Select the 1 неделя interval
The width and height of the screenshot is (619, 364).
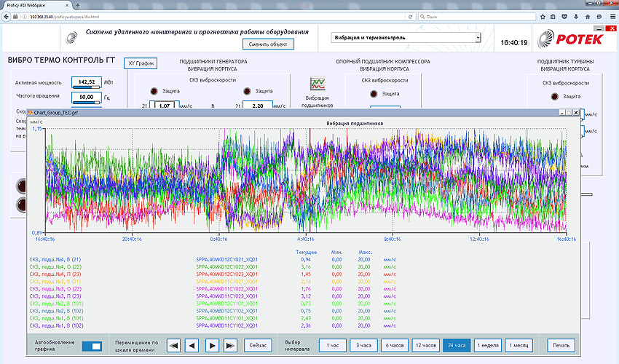tap(488, 346)
